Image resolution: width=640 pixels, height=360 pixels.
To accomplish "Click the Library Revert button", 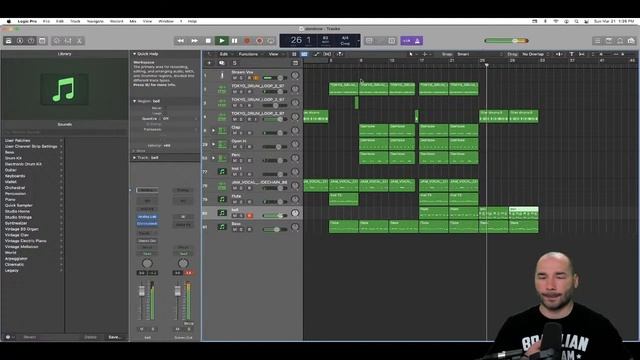I will (x=30, y=337).
